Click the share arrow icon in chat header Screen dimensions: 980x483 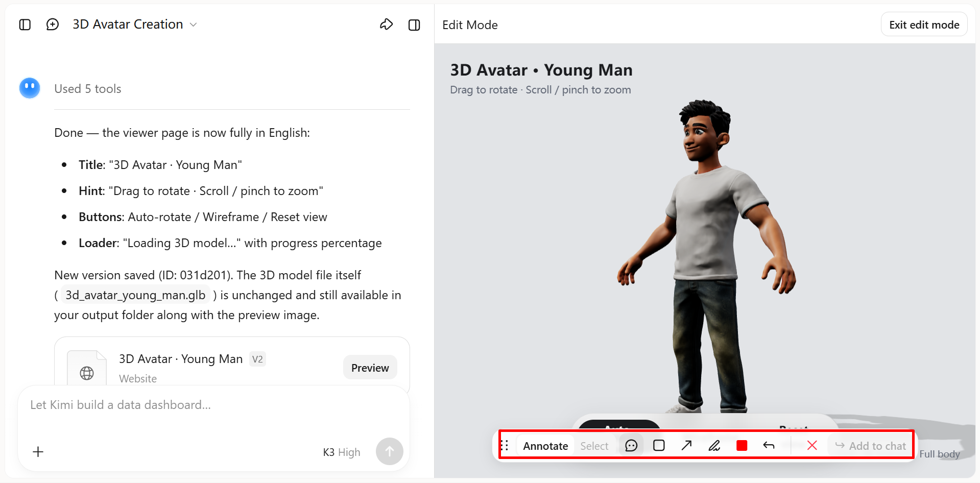(387, 25)
